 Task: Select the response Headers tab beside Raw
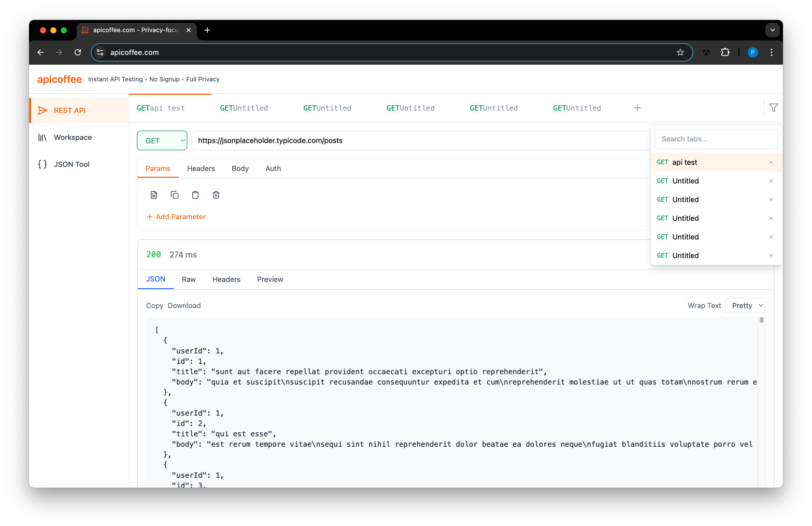(226, 279)
